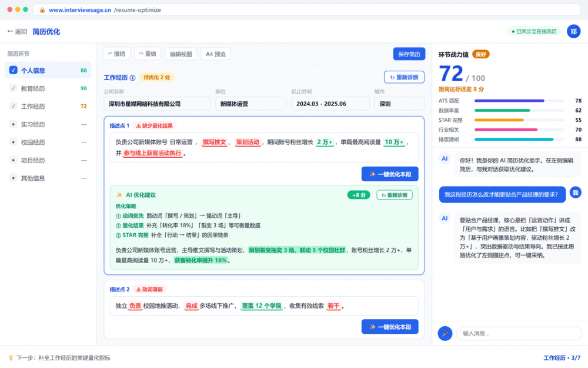588x368 pixels.
Task: Select the 实习经历 section
Action: coord(48,124)
